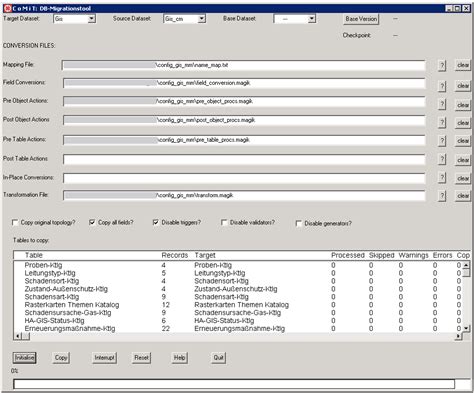The height and width of the screenshot is (393, 474).
Task: Browse for Pre Table Actions with ? button
Action: tap(442, 141)
